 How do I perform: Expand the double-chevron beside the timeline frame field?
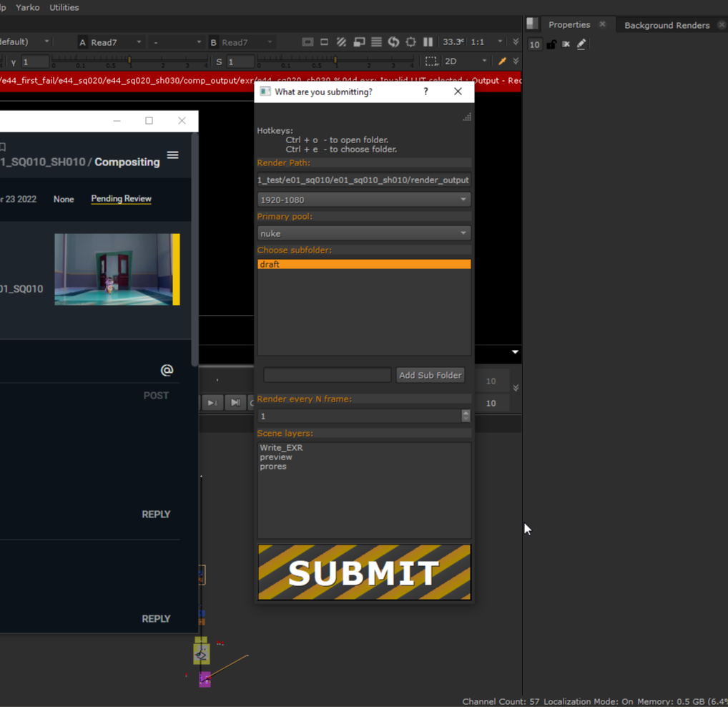click(x=516, y=388)
